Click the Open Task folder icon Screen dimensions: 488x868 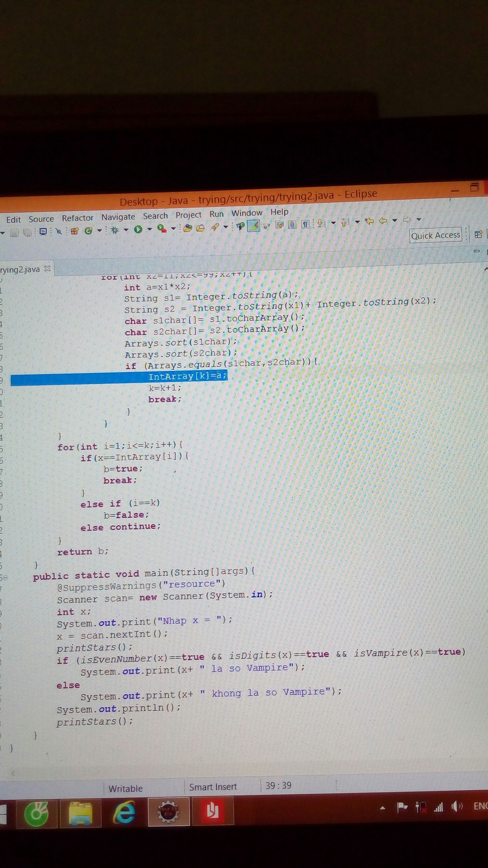click(200, 228)
